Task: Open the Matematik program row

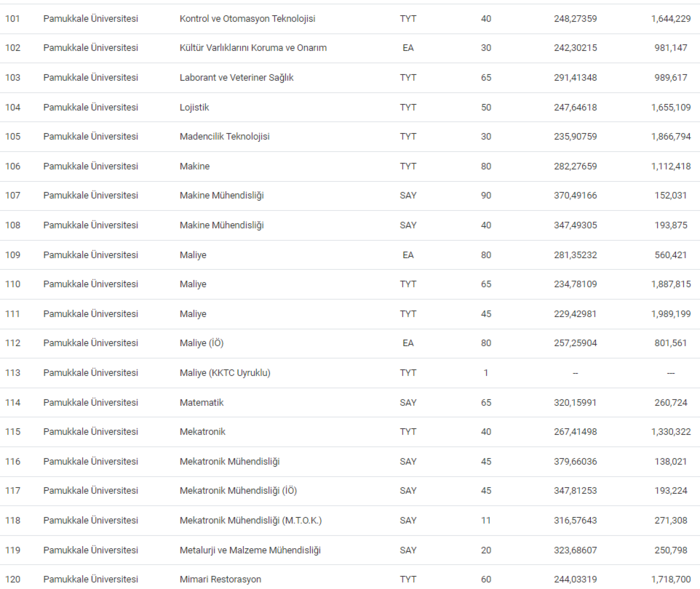Action: click(201, 402)
